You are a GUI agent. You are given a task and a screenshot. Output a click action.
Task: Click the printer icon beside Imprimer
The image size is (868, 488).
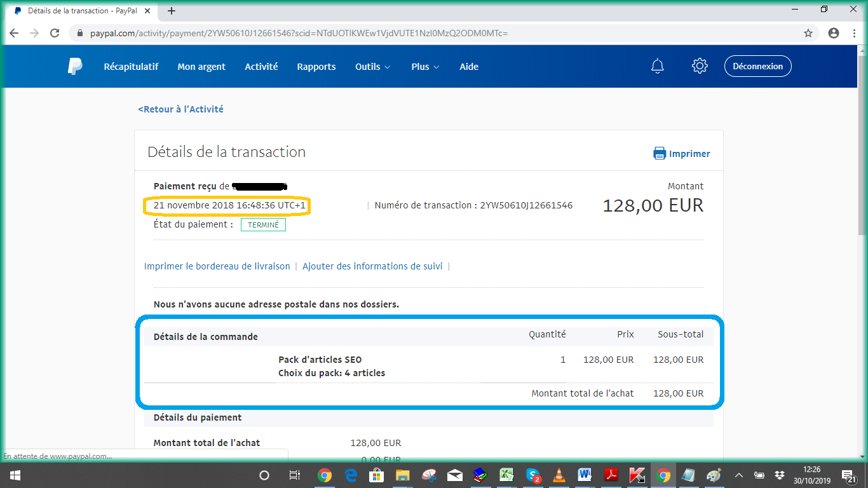click(x=660, y=153)
